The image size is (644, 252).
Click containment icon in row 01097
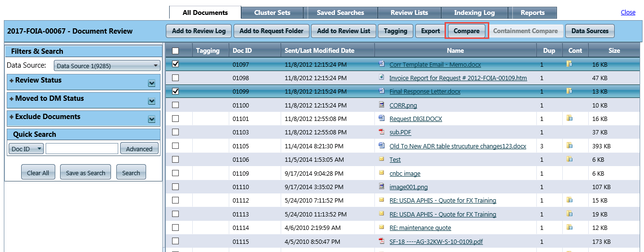pyautogui.click(x=570, y=64)
